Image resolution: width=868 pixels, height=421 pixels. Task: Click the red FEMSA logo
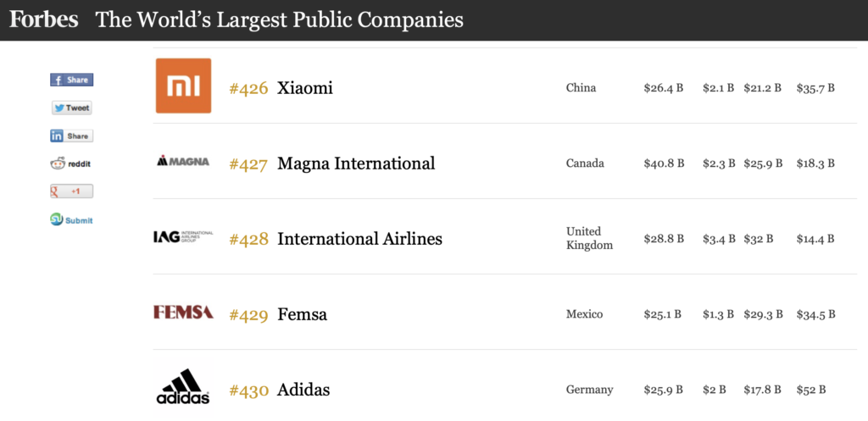(x=183, y=312)
